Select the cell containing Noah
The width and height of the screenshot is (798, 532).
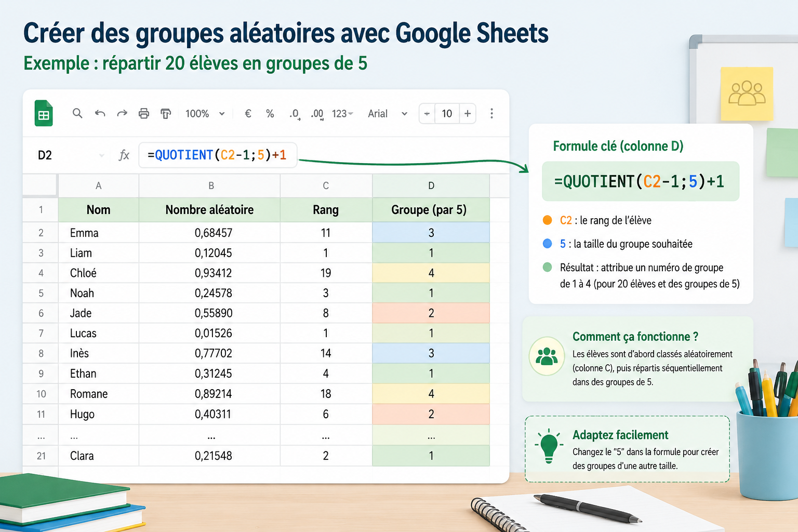pyautogui.click(x=98, y=293)
